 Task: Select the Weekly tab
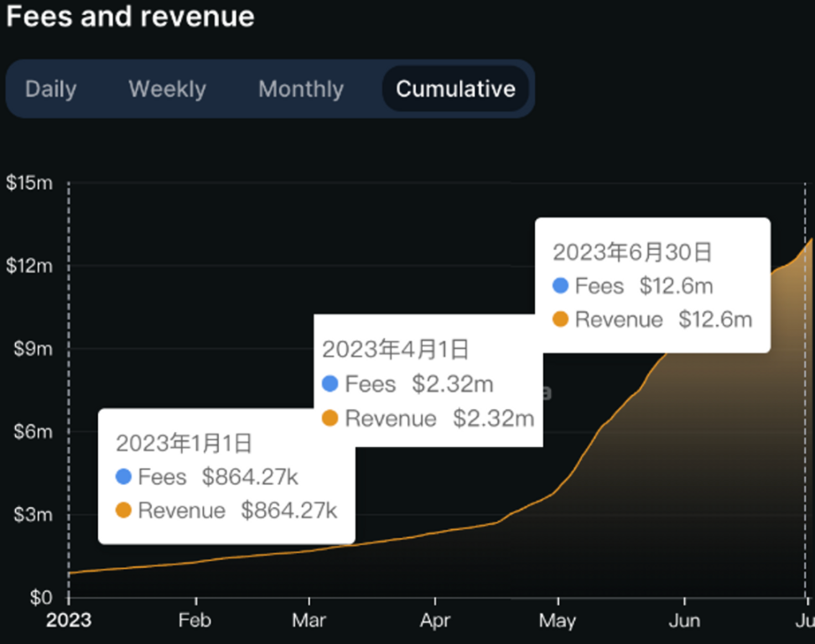[x=167, y=89]
